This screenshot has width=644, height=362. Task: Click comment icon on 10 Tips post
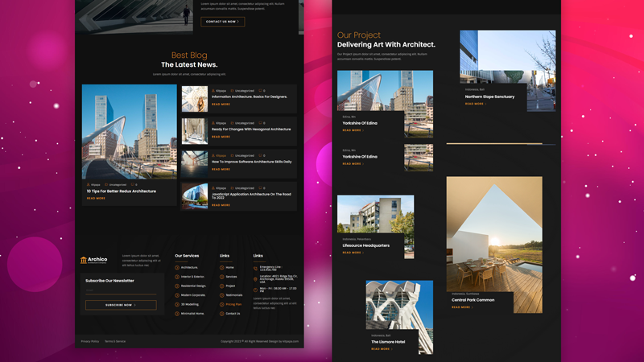(134, 185)
